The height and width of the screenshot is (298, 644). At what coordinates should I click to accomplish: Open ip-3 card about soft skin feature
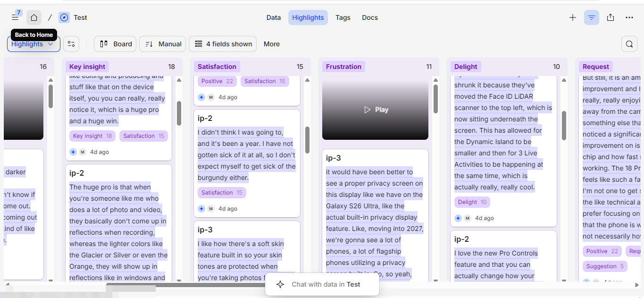[x=247, y=251]
